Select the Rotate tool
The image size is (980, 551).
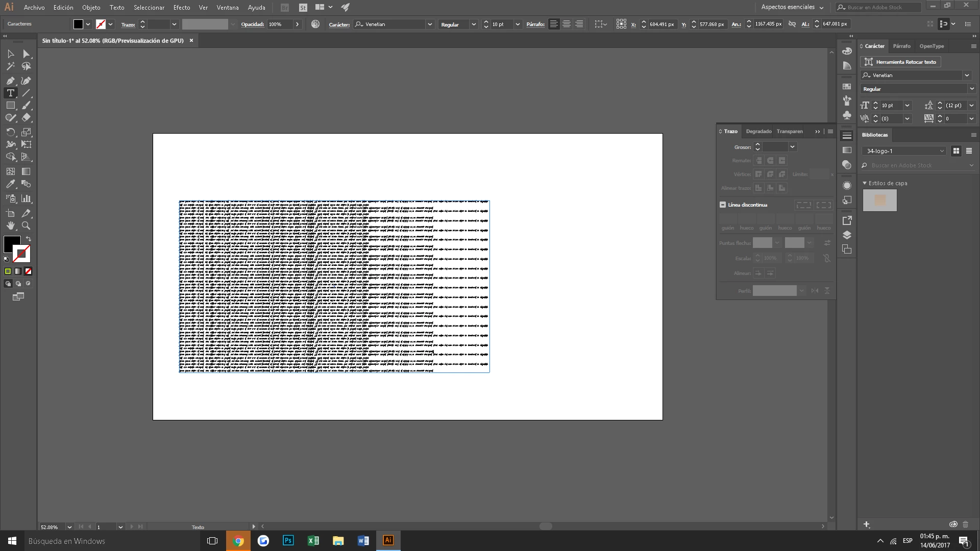click(10, 132)
